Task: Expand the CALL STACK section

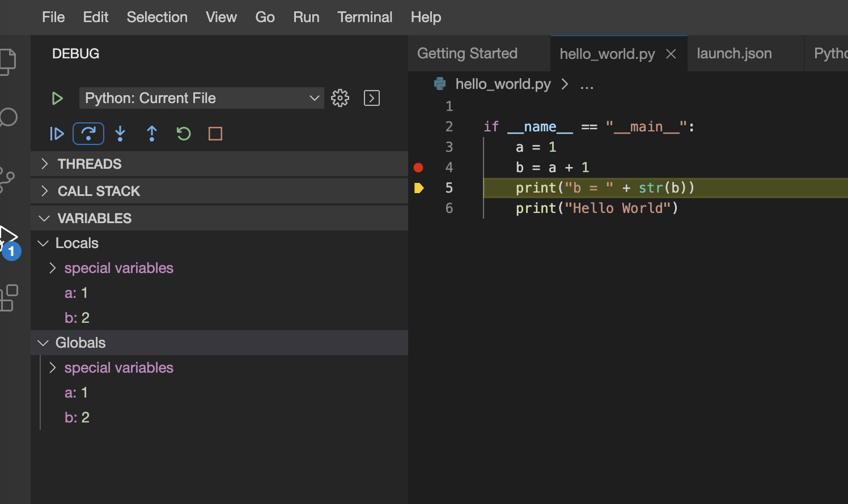Action: (x=219, y=191)
